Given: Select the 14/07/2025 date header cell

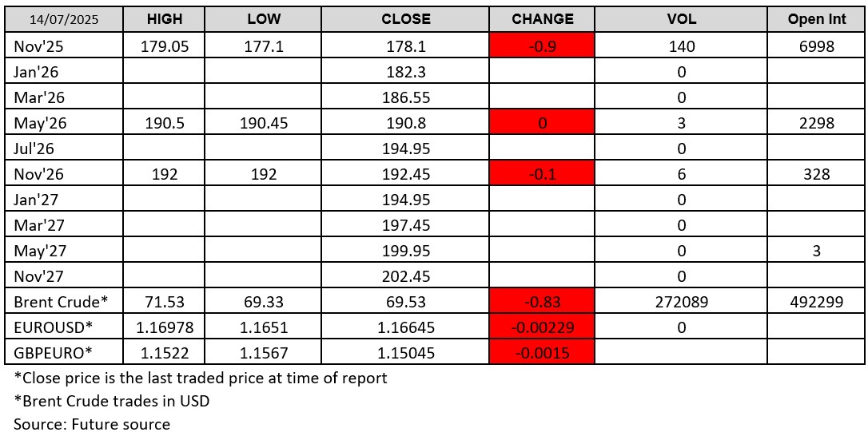Looking at the screenshot, I should pos(64,19).
